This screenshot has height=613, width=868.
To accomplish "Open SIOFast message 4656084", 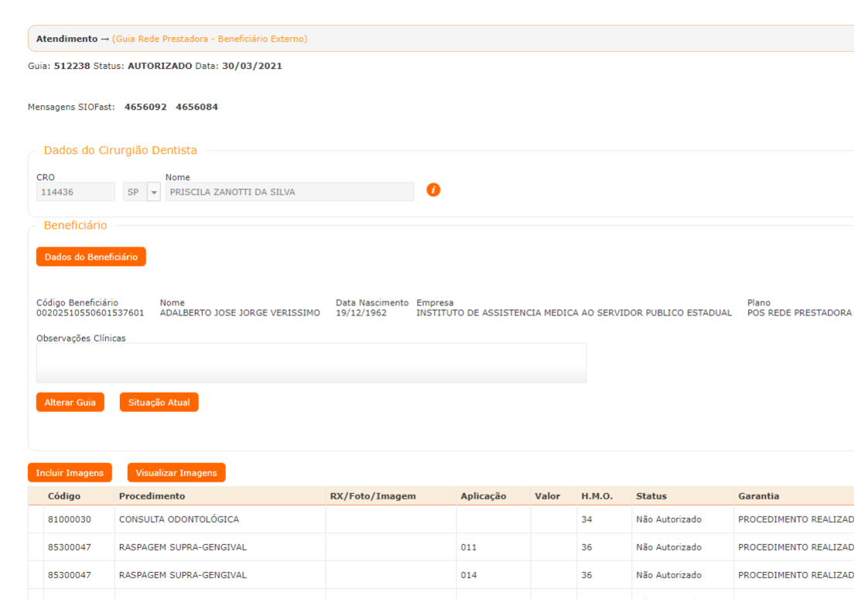I will (x=196, y=107).
